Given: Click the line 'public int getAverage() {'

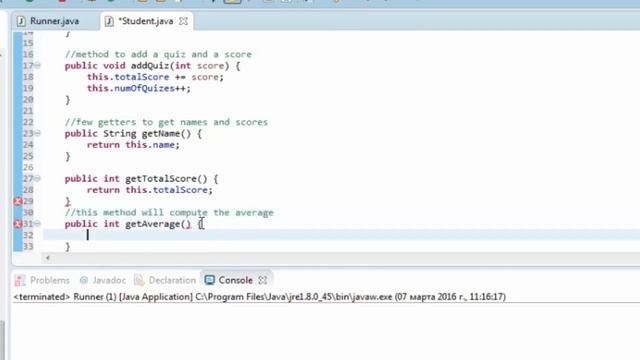Looking at the screenshot, I should pyautogui.click(x=134, y=224).
